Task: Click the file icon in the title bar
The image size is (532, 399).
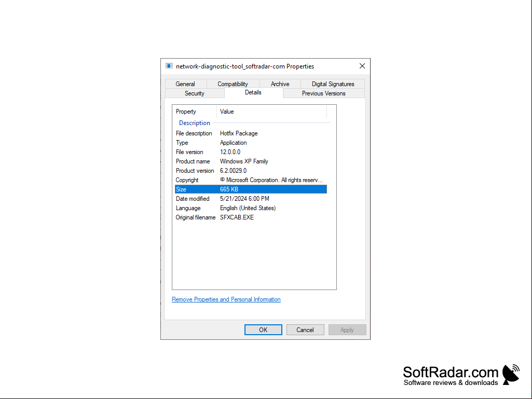Action: [169, 66]
